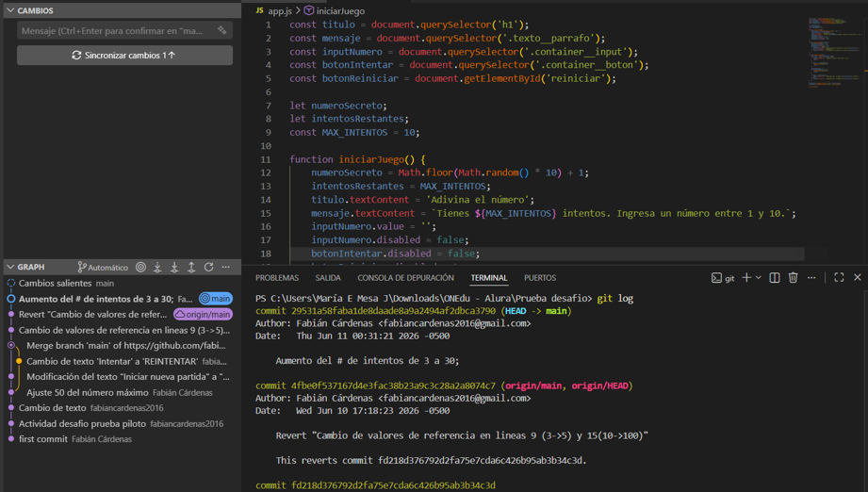Viewport: 868px width, 492px height.
Task: Click 'iniciarJuego' function name on line 11
Action: tap(371, 159)
